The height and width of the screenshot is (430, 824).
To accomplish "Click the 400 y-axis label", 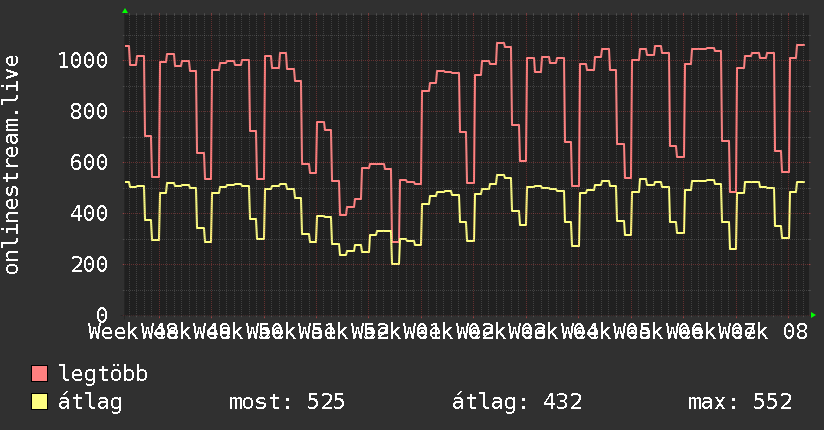I will [89, 213].
